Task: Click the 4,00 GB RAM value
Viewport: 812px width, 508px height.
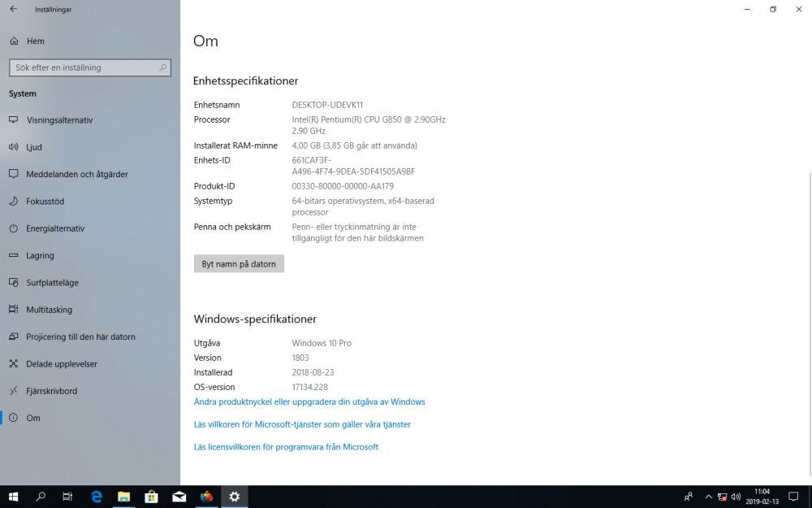Action: click(354, 145)
